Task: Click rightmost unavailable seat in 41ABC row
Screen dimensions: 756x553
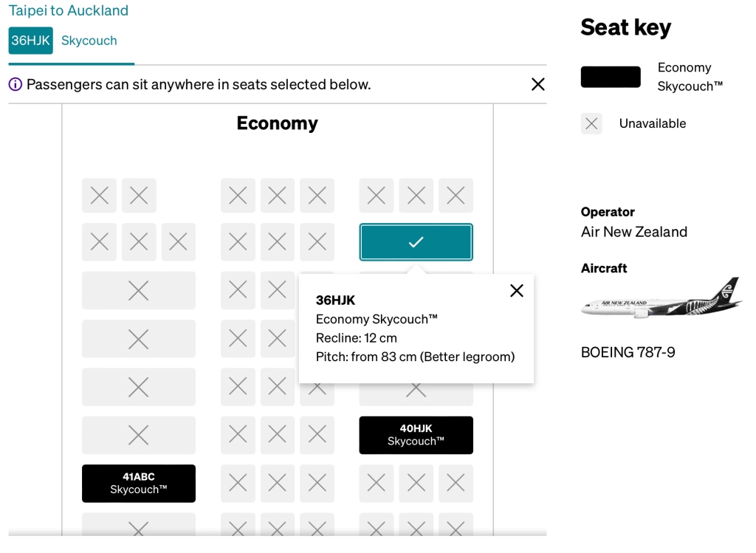Action: pyautogui.click(x=455, y=483)
